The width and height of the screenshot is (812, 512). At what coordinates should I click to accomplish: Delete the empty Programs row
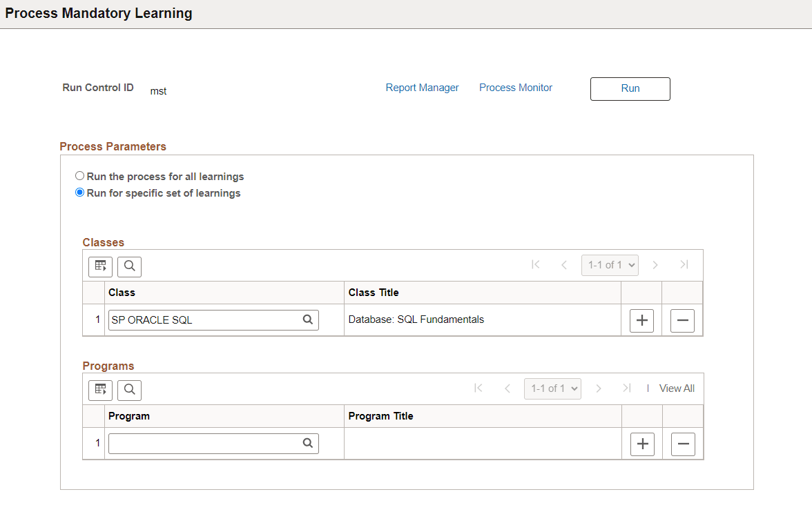click(683, 444)
